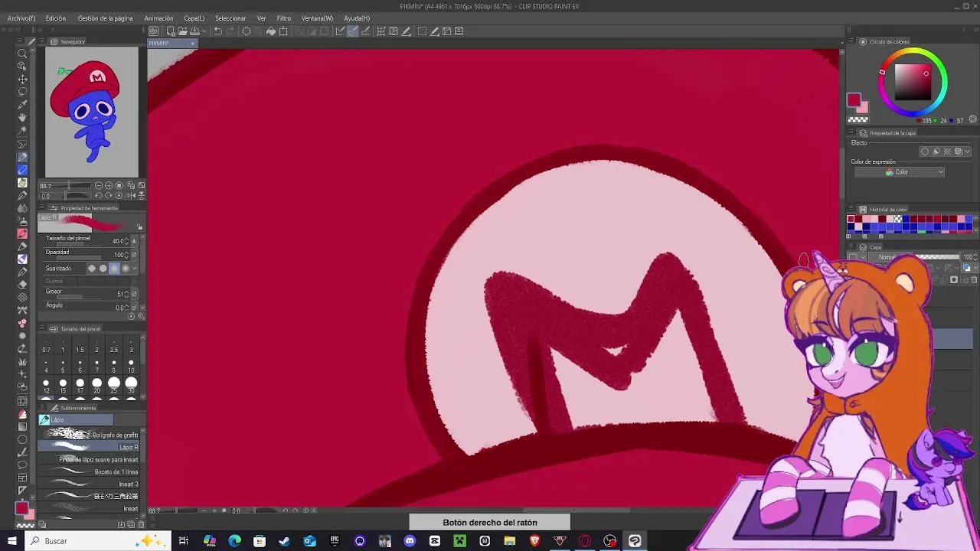
Task: Select the Eyedropper tool
Action: click(x=22, y=105)
